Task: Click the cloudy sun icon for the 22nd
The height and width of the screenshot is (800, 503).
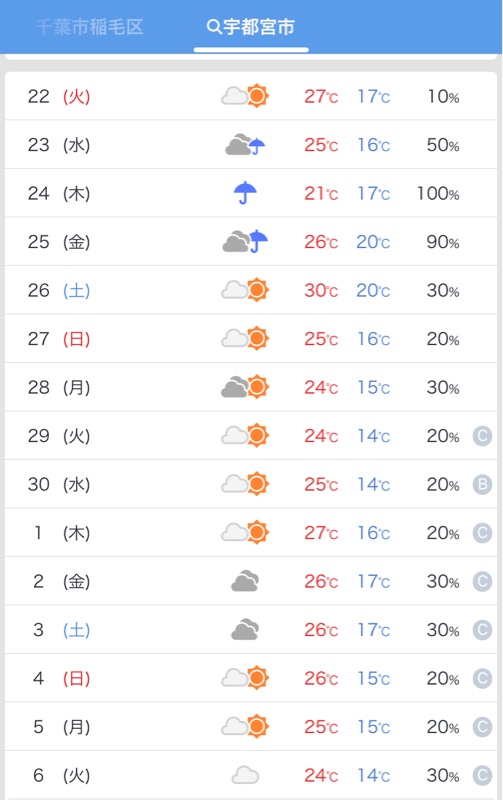Action: (245, 96)
